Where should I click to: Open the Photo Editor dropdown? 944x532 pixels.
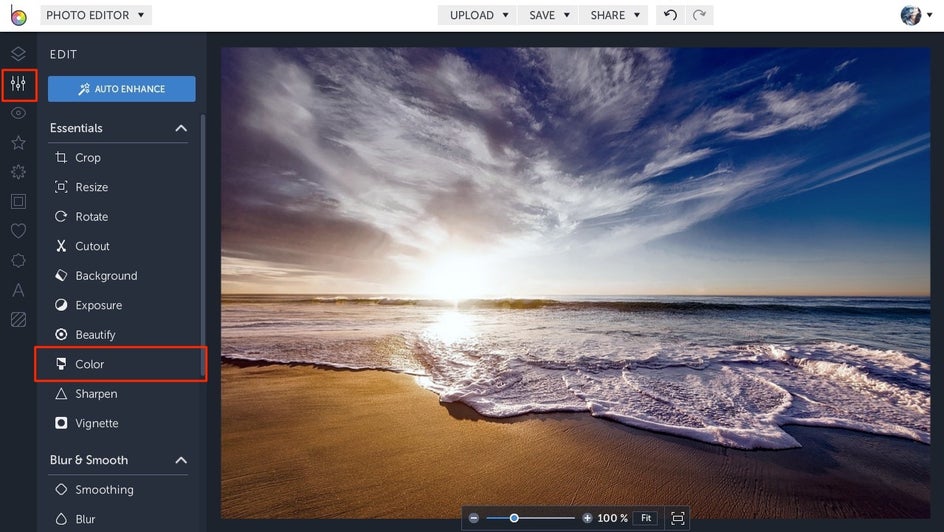point(96,15)
